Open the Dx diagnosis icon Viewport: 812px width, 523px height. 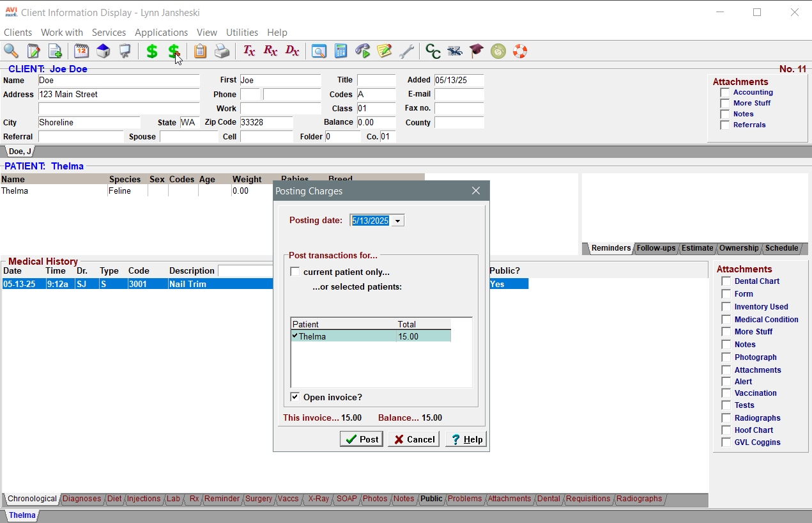coord(292,51)
